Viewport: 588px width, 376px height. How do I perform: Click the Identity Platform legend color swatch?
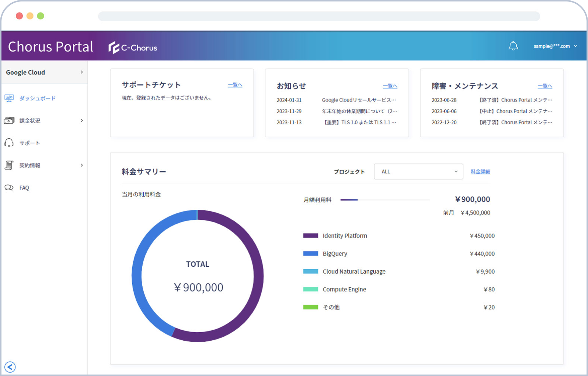point(311,235)
